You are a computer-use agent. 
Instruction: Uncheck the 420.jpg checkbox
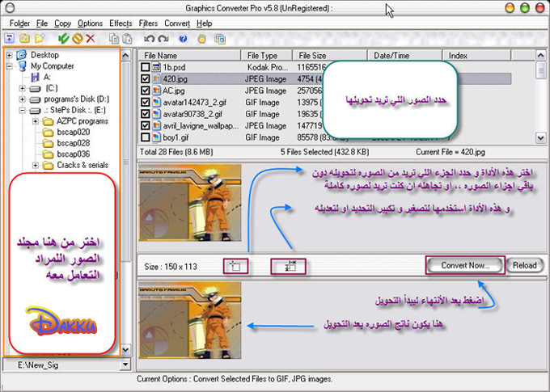point(146,79)
